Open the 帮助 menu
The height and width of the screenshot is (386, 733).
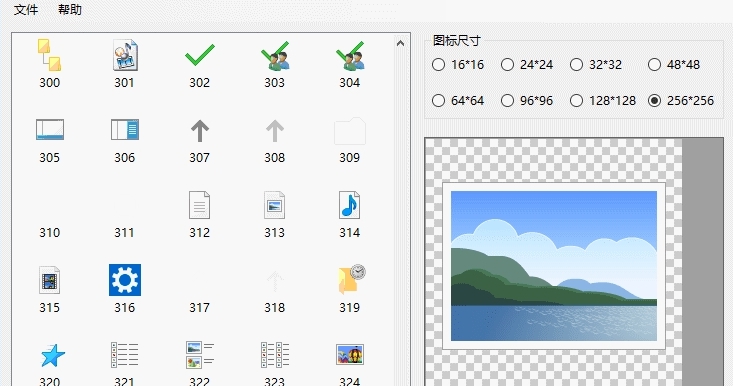(70, 9)
